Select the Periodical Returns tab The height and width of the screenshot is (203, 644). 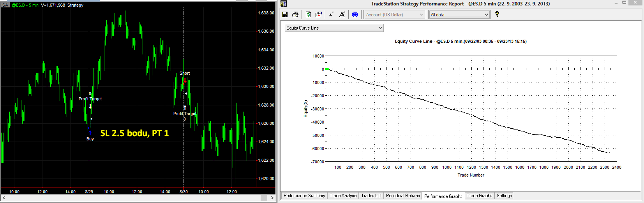[403, 196]
